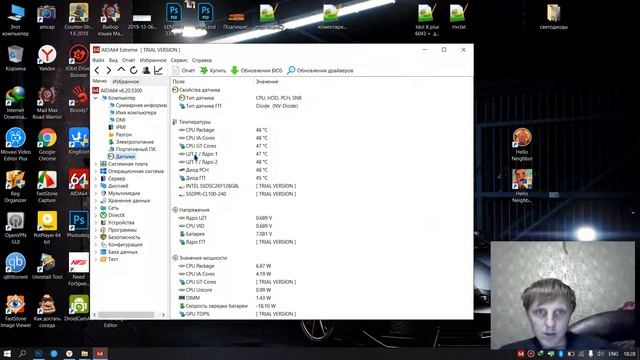Open the Файл menu

[x=98, y=60]
